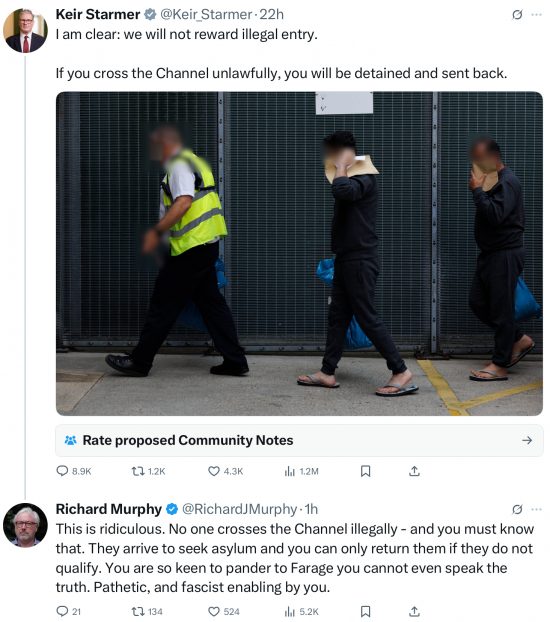The width and height of the screenshot is (550, 622).
Task: Repost Keir Starmer's tweet
Action: click(148, 471)
